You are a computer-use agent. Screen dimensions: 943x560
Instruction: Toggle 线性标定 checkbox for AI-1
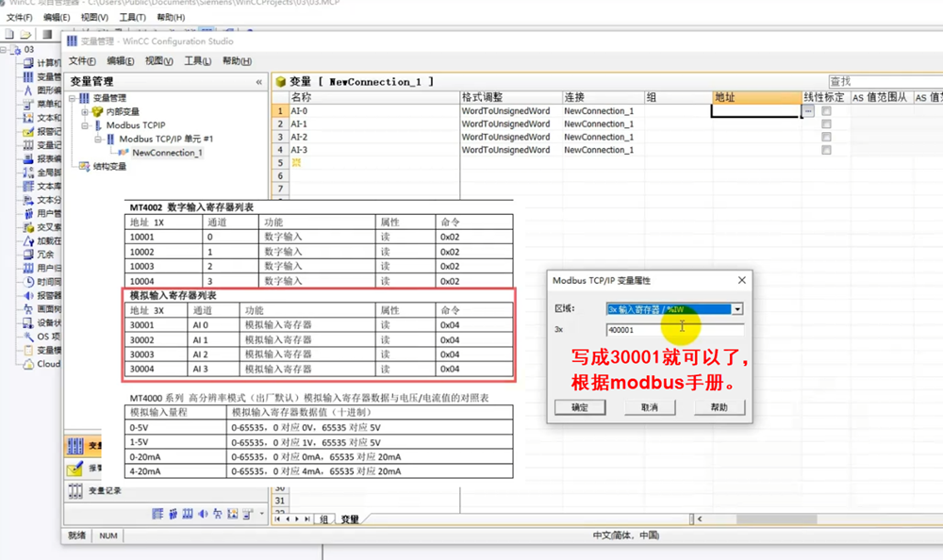point(826,124)
